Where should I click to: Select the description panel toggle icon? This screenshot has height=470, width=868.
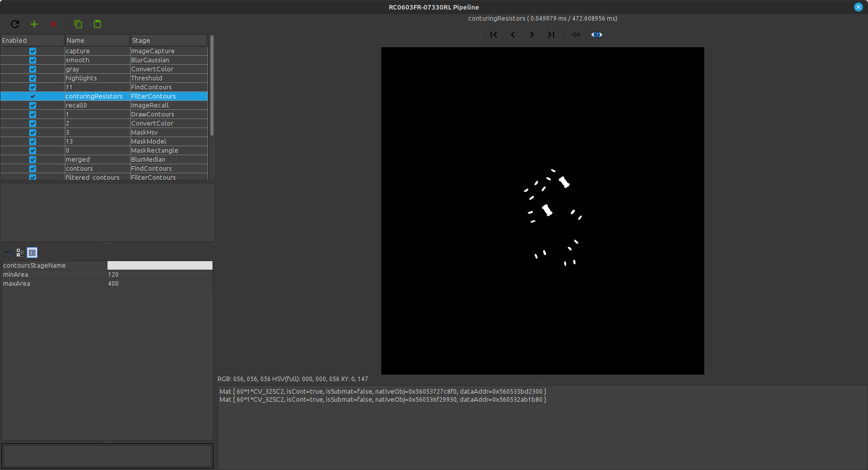[32, 253]
